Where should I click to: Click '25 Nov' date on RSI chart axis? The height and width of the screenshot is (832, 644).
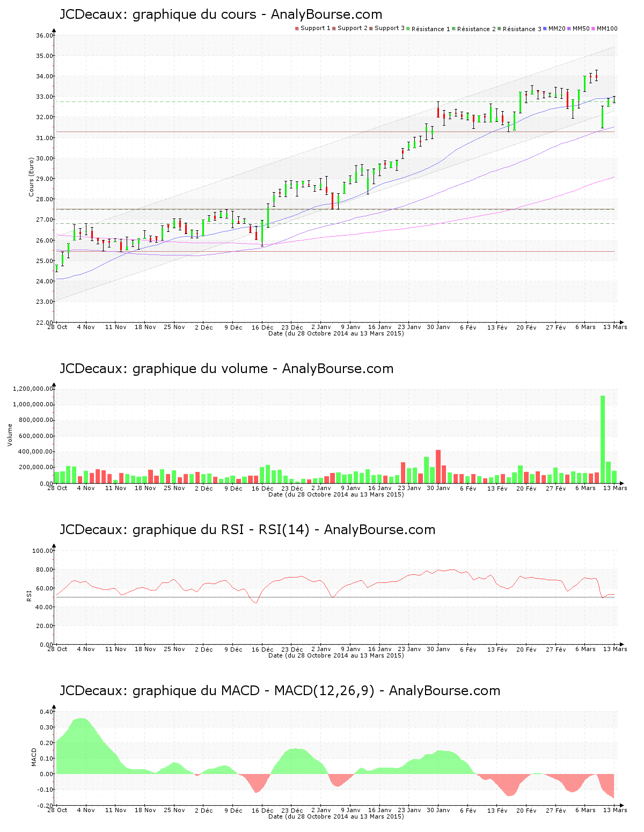point(174,649)
